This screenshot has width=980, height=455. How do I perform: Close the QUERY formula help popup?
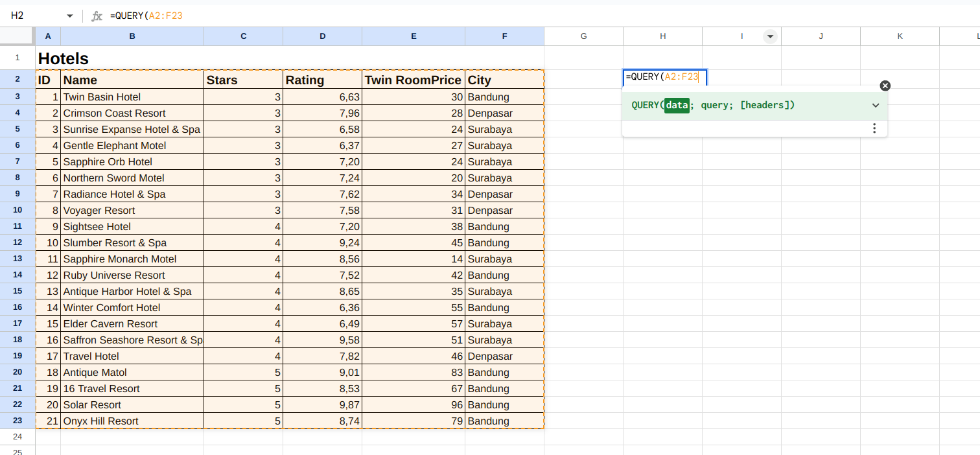[885, 86]
